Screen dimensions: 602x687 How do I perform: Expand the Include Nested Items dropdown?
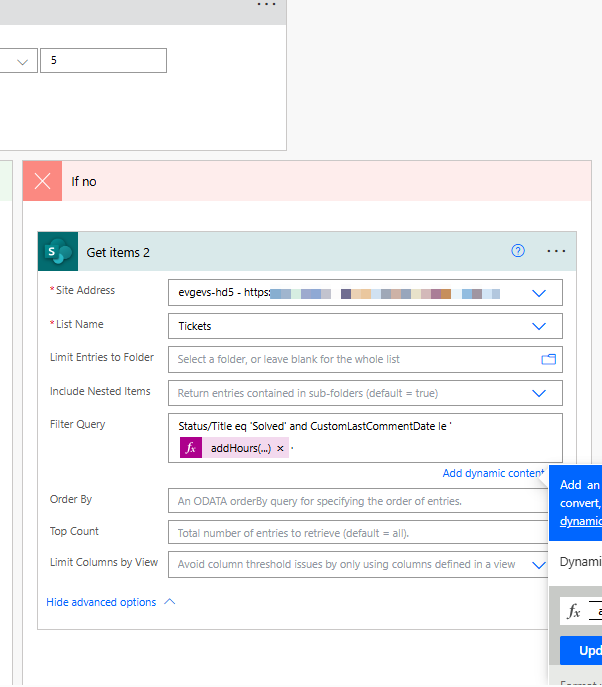point(539,393)
